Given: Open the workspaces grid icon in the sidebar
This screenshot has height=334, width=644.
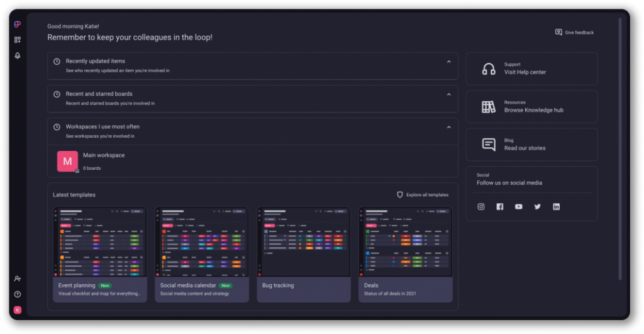Looking at the screenshot, I should tap(18, 40).
